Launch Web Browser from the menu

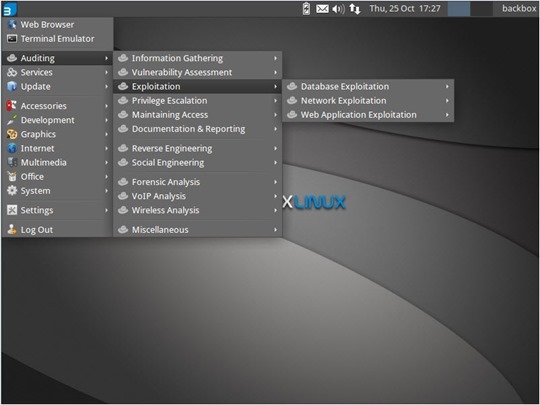pos(58,24)
